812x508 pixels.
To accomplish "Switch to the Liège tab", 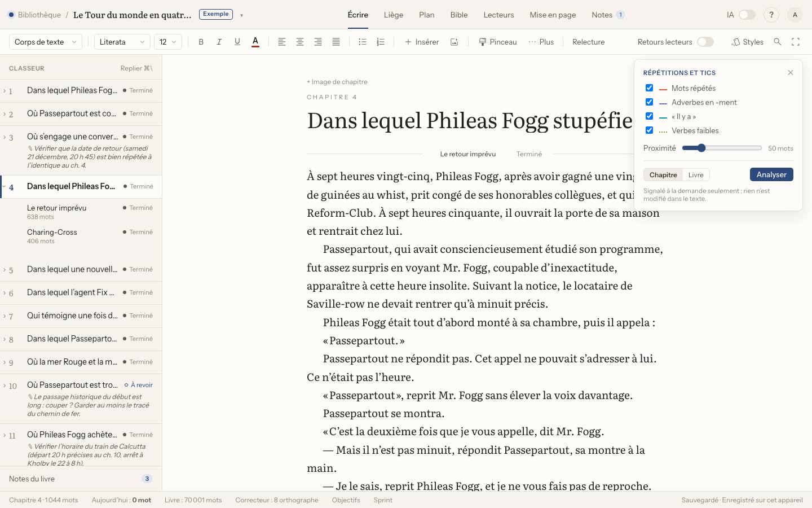I will (394, 15).
